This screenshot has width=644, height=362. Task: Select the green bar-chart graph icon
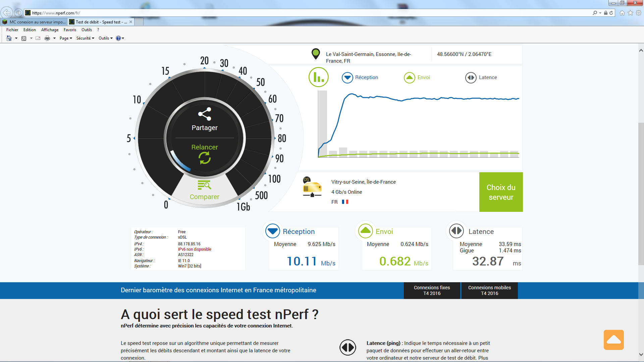[x=319, y=77]
